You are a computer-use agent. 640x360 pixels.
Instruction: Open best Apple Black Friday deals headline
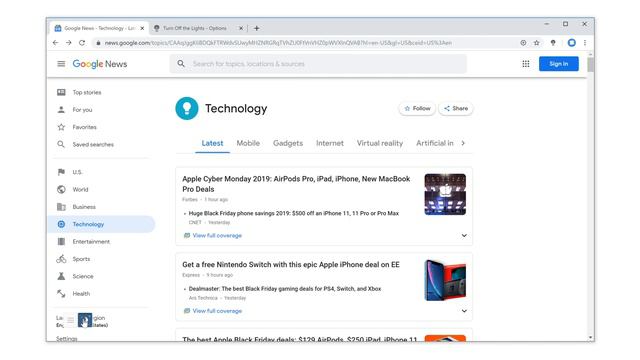(300, 339)
